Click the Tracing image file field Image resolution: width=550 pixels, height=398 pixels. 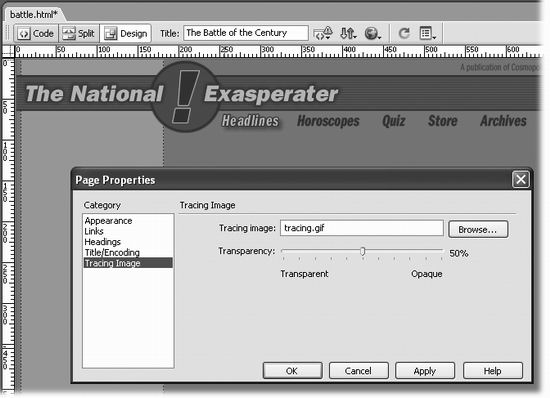click(362, 228)
